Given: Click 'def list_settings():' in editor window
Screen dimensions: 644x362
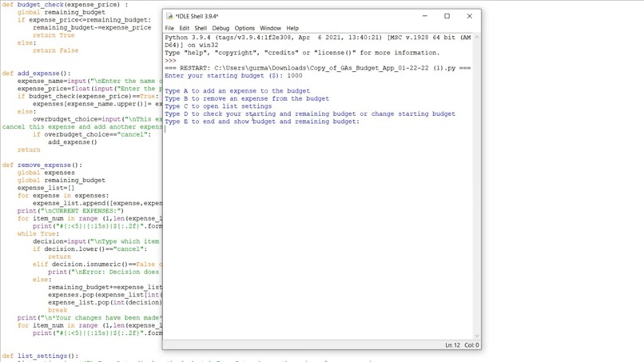Looking at the screenshot, I should pyautogui.click(x=40, y=356).
